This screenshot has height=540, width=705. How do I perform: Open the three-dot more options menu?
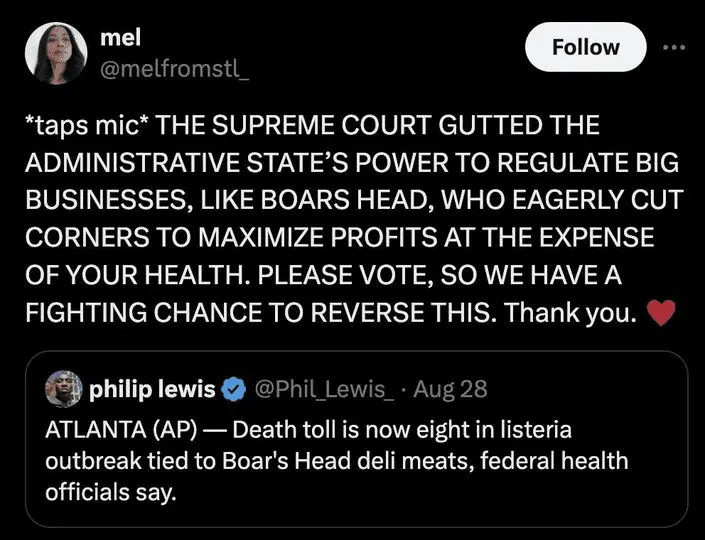pos(674,47)
